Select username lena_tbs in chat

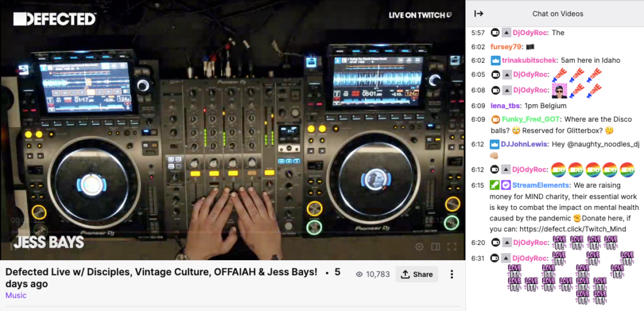pyautogui.click(x=505, y=106)
